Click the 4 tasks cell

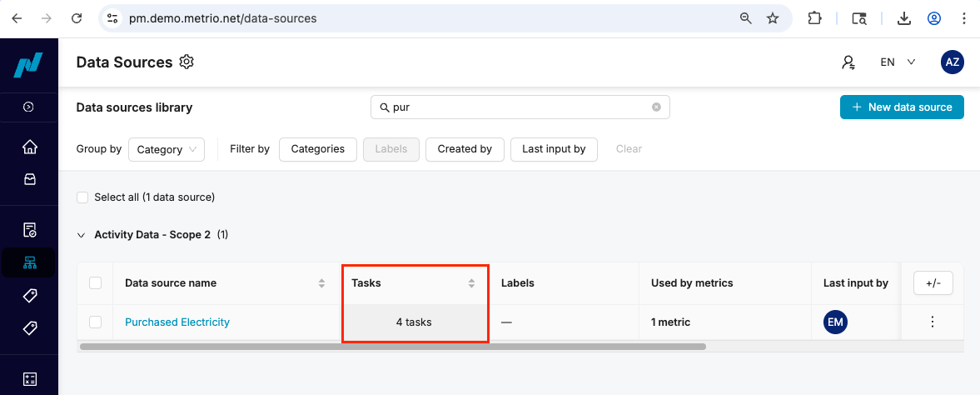click(414, 322)
